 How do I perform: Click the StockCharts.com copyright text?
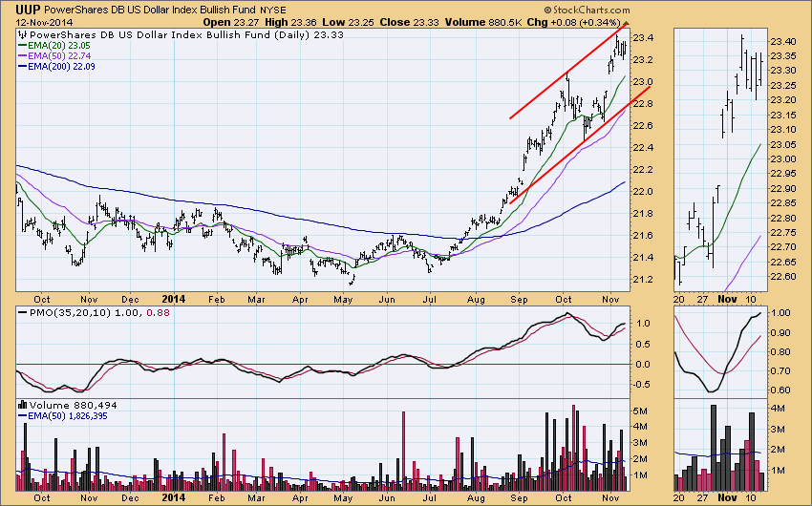pyautogui.click(x=587, y=10)
